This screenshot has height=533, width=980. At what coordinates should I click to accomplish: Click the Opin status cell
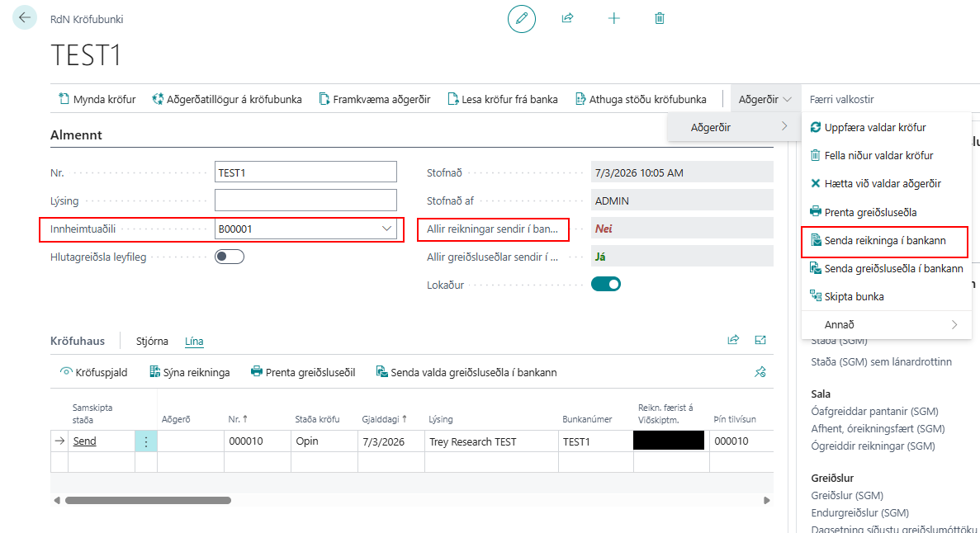324,441
